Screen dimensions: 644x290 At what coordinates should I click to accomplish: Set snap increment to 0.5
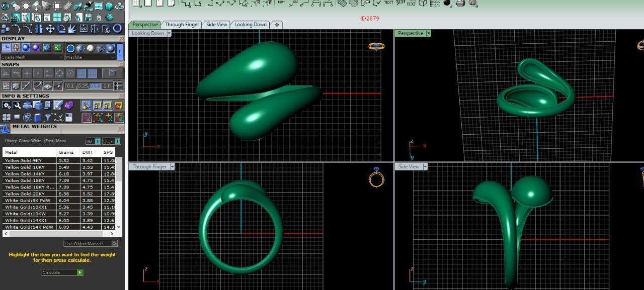(x=95, y=86)
